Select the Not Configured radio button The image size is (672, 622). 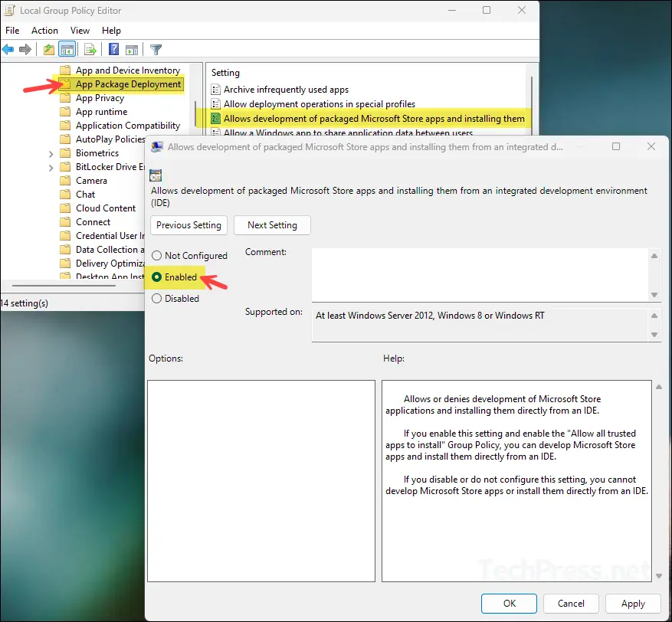pos(156,255)
